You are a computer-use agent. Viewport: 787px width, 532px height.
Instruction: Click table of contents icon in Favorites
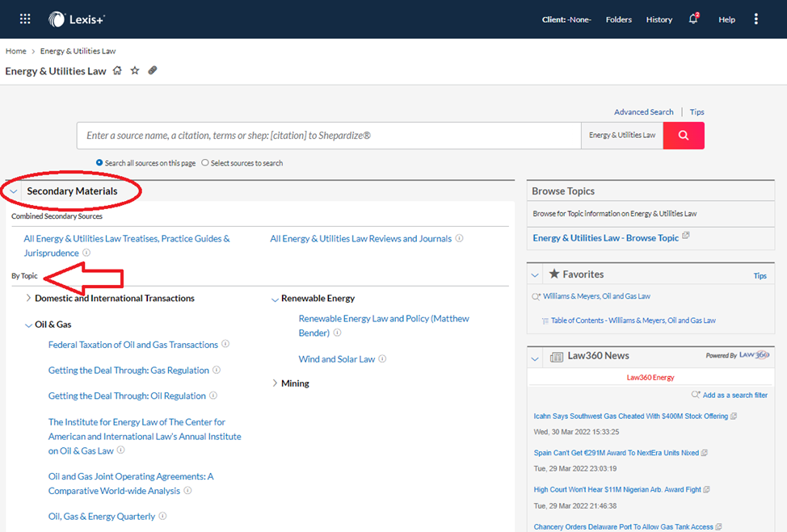pos(545,321)
